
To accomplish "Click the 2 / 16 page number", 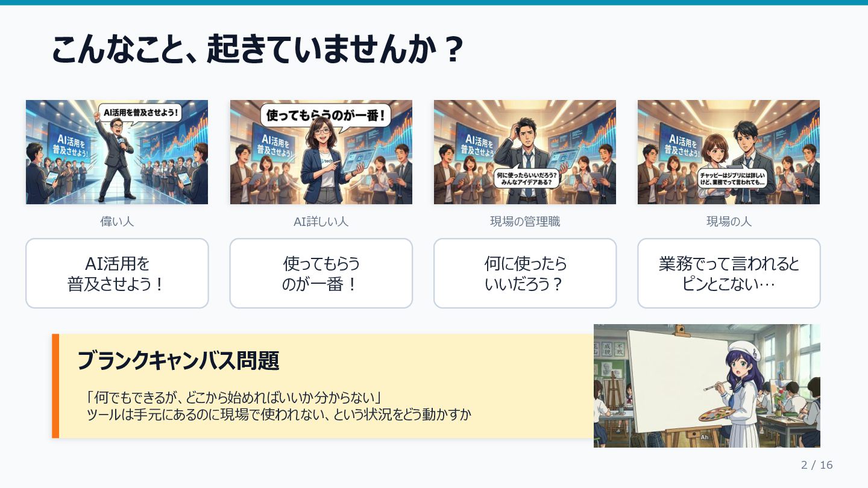I will pyautogui.click(x=817, y=465).
